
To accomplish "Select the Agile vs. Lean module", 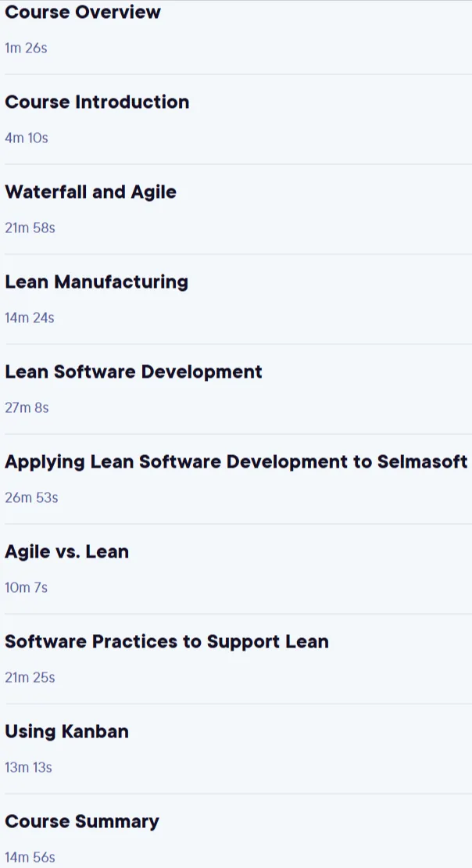I will click(67, 552).
